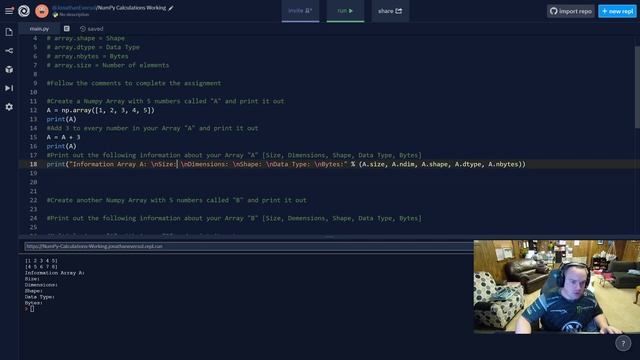This screenshot has width=640, height=360.
Task: Click line number 18 in gutter
Action: pos(33,164)
